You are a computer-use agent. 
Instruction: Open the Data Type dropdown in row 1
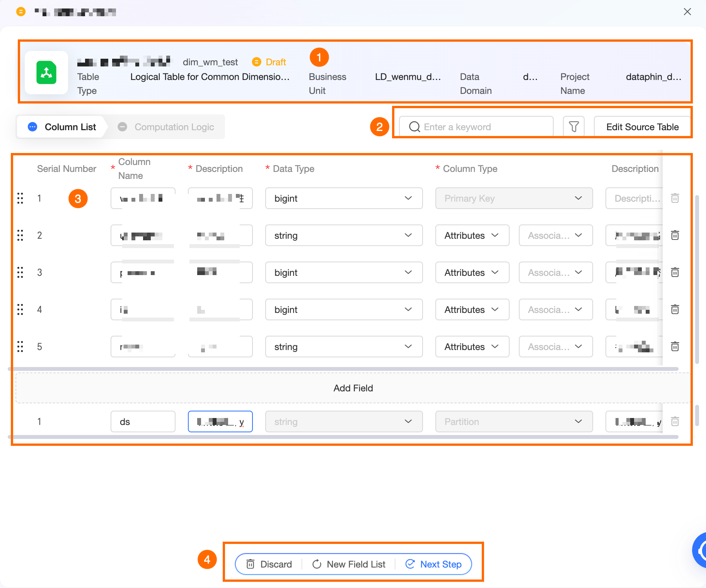[344, 198]
